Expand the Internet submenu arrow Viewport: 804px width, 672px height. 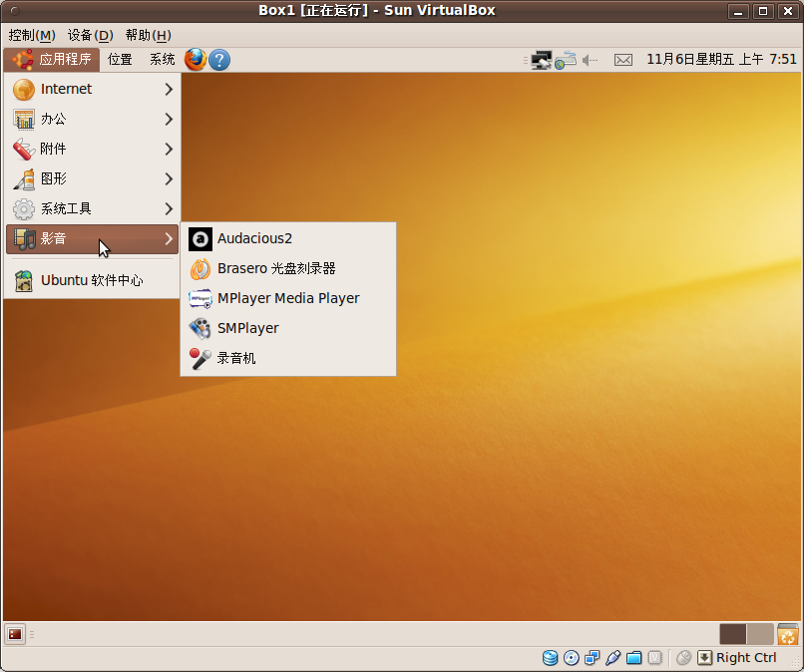point(169,89)
